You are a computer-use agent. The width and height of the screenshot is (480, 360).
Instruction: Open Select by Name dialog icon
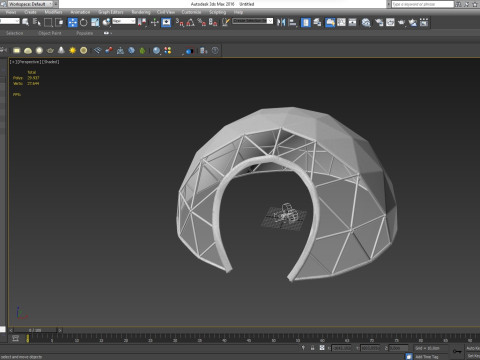(37, 22)
